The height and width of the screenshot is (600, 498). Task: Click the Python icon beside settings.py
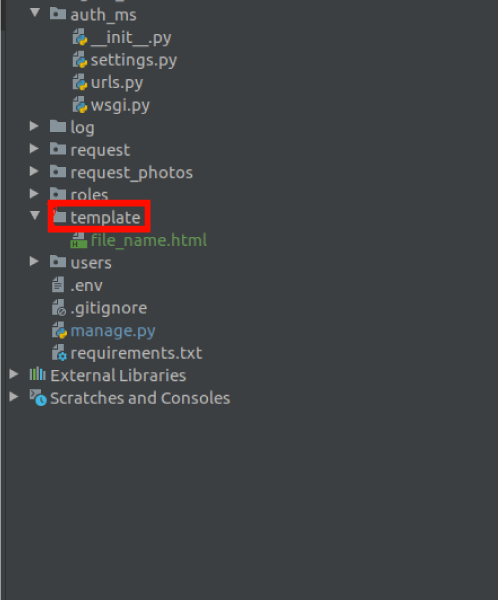(x=80, y=60)
